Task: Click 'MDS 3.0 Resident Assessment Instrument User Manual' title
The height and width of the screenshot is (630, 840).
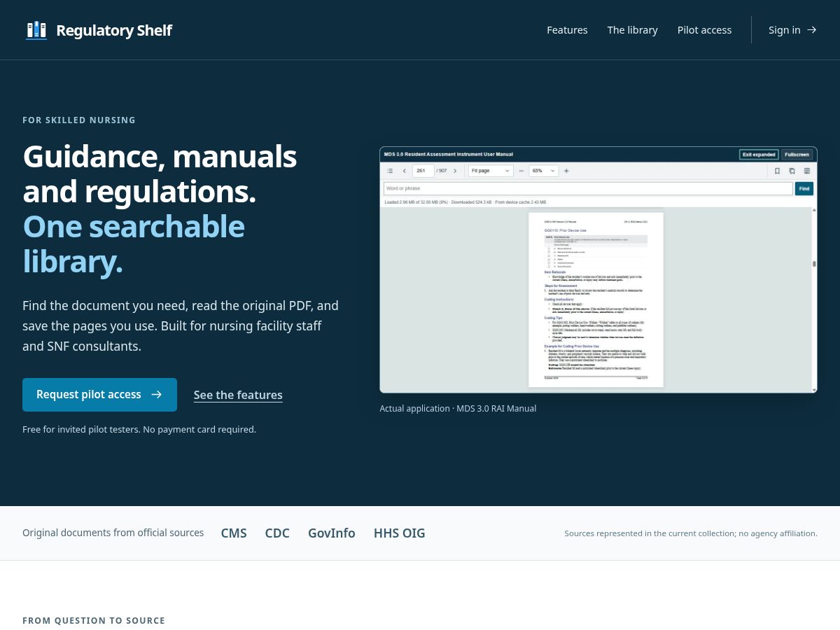Action: point(449,154)
